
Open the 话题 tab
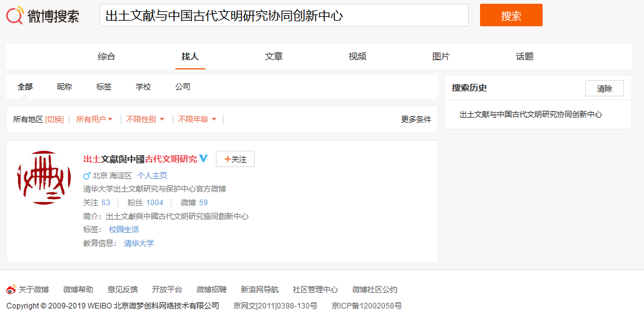click(x=524, y=57)
